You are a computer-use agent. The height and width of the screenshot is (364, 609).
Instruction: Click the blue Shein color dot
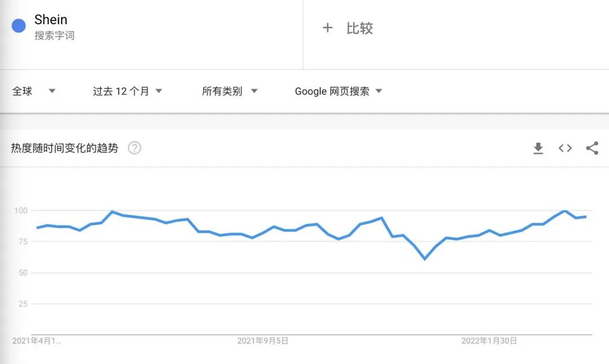tap(19, 26)
